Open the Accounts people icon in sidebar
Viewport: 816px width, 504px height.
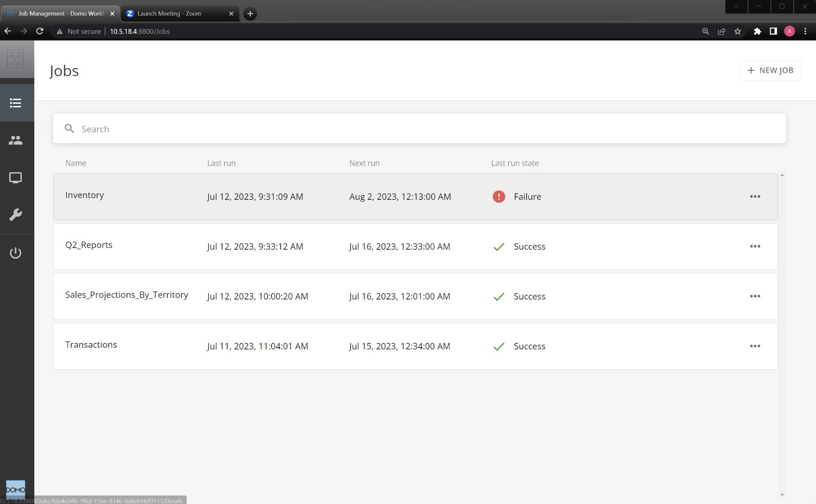(16, 140)
